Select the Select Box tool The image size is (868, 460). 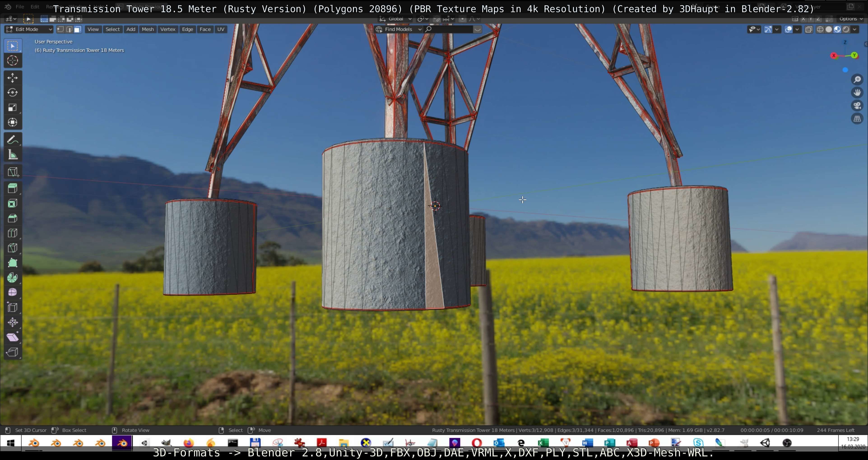(x=12, y=46)
